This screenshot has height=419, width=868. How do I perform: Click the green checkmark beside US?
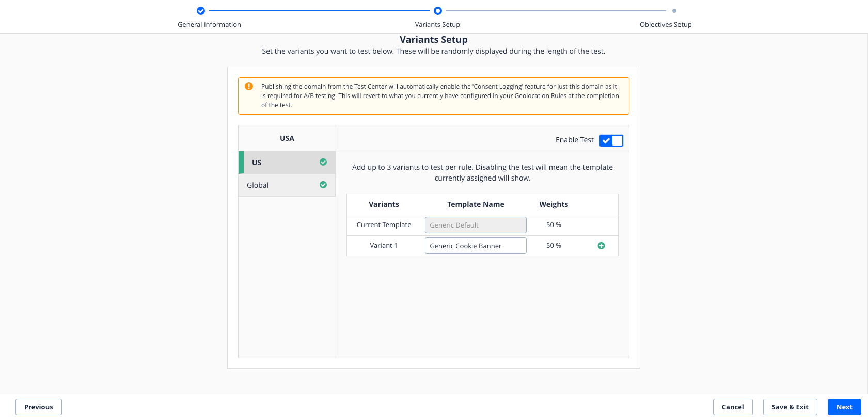[323, 162]
